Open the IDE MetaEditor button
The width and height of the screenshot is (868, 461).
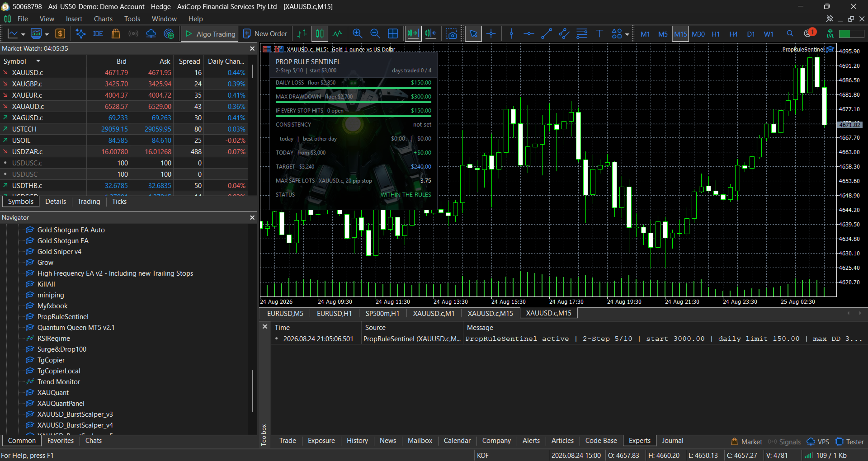point(98,34)
